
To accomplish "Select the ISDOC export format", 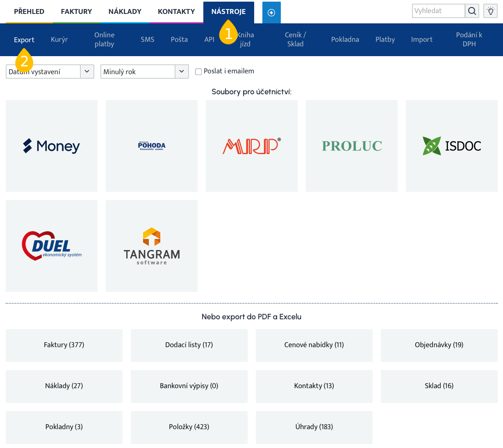I will point(452,146).
